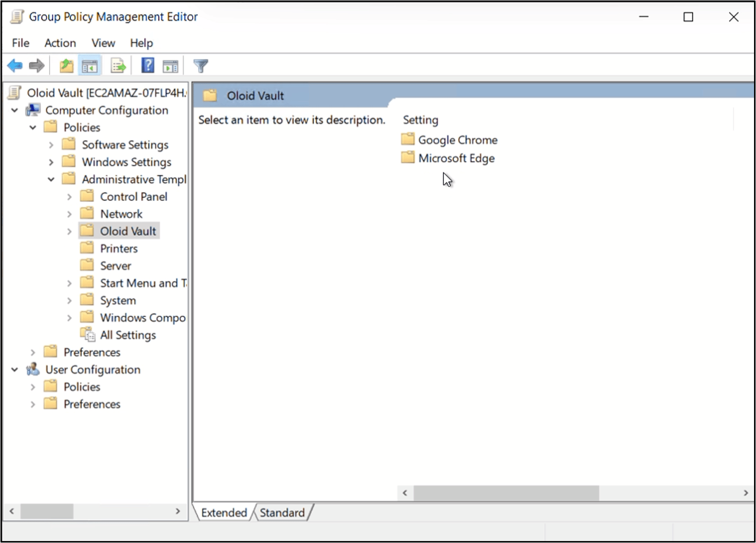This screenshot has height=543, width=756.
Task: Open the Action menu
Action: 60,43
